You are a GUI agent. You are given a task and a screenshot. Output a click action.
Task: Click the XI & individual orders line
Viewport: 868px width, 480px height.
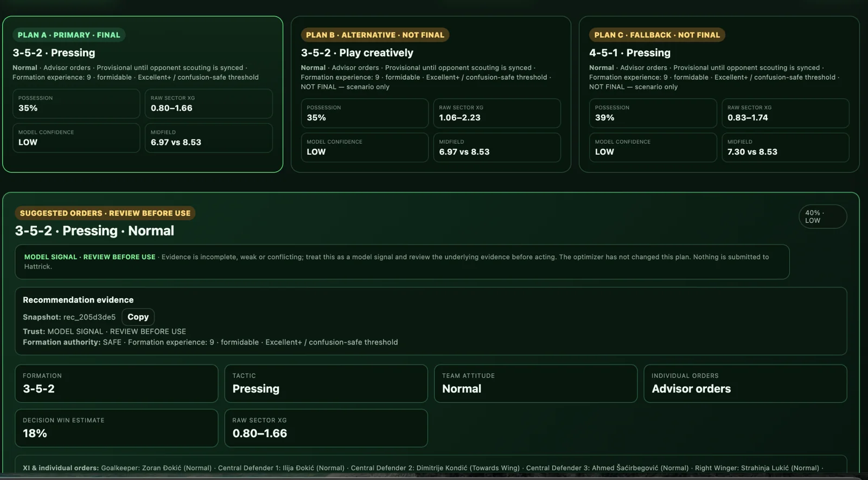tap(423, 468)
